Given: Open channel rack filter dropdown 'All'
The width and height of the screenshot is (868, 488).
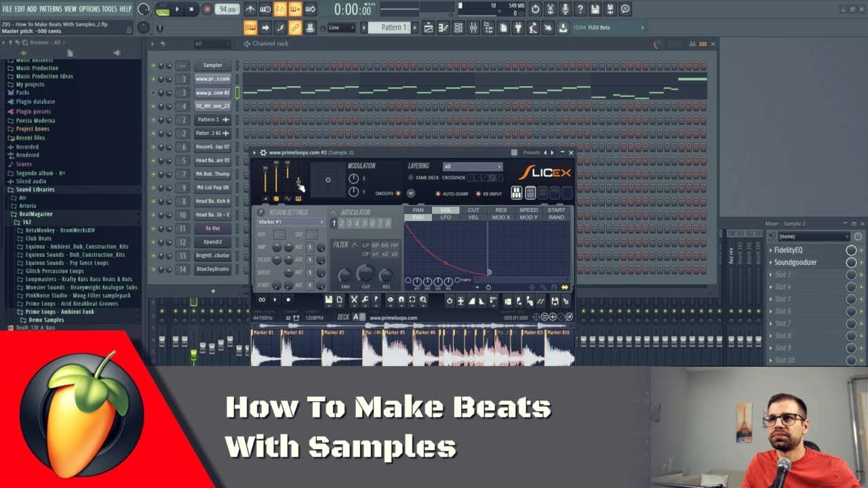Looking at the screenshot, I should 214,44.
